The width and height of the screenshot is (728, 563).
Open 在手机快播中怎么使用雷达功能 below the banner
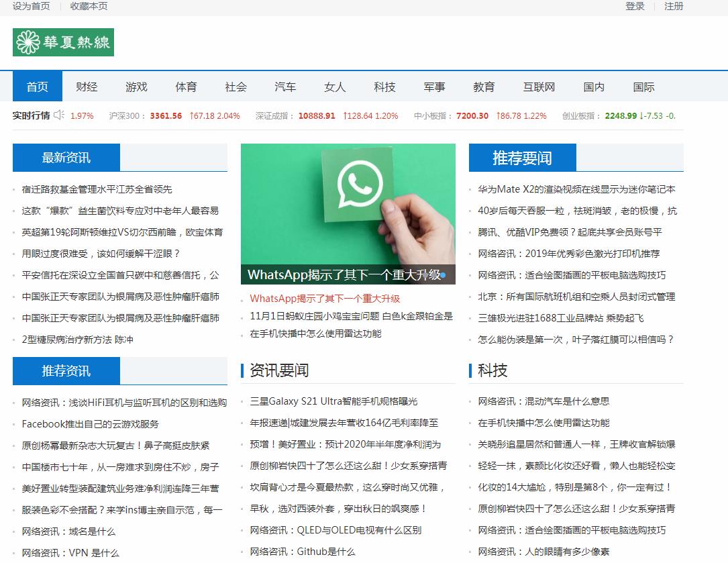coord(316,334)
